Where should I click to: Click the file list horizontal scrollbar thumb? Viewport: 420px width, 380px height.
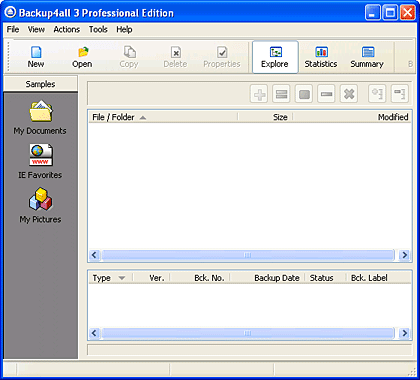pos(248,255)
